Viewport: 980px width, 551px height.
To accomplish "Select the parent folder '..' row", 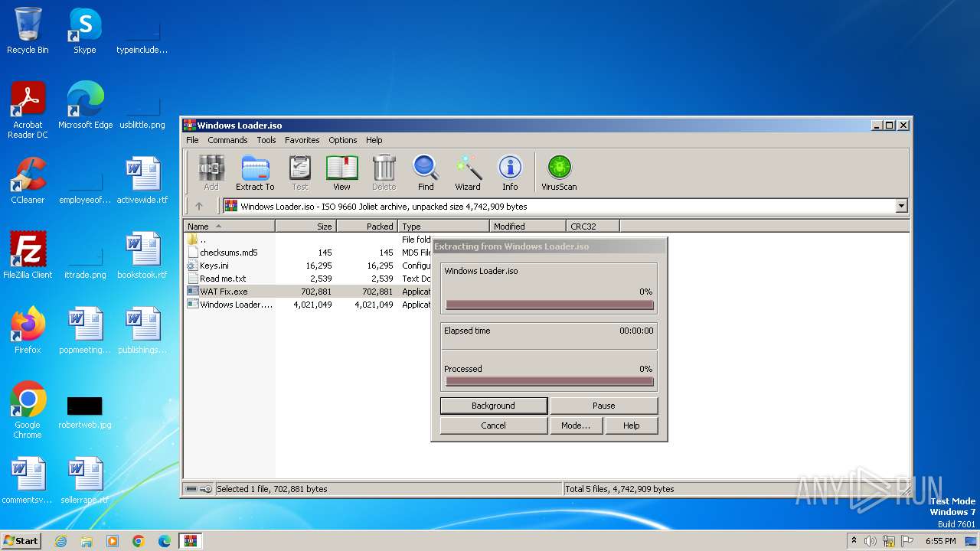I will [x=308, y=240].
